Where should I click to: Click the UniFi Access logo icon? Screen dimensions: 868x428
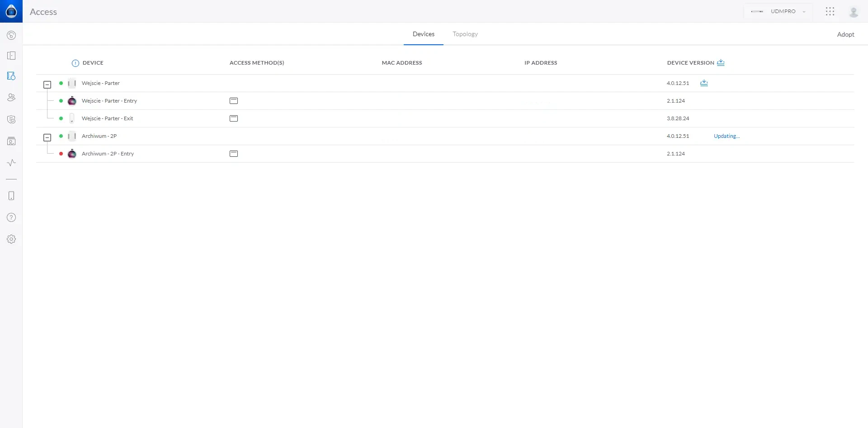tap(11, 11)
